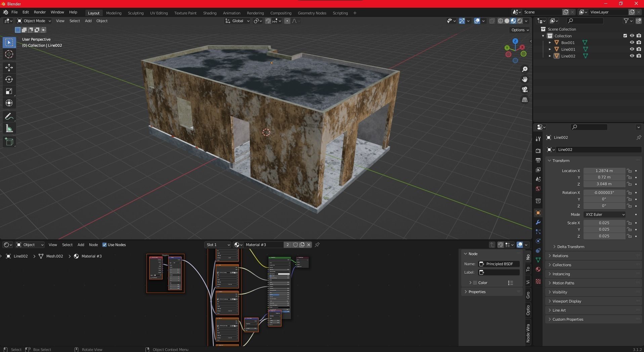Open the Material properties tab
Image resolution: width=644 pixels, height=352 pixels.
click(x=538, y=269)
